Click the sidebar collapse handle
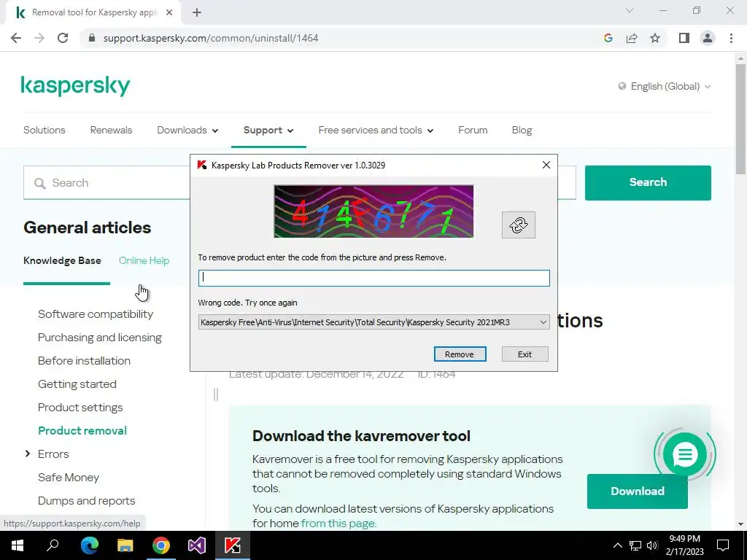 point(216,394)
